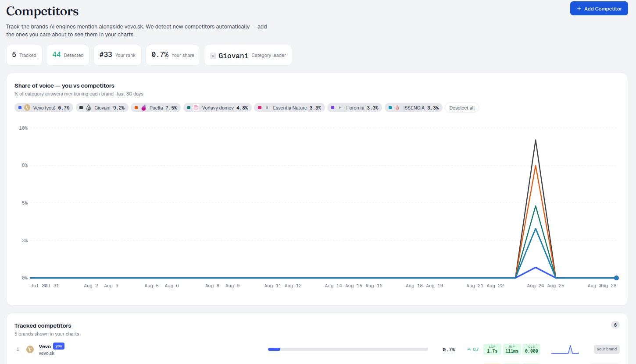Click the LCP 1.7s metric badge
The height and width of the screenshot is (364, 636).
coord(492,349)
